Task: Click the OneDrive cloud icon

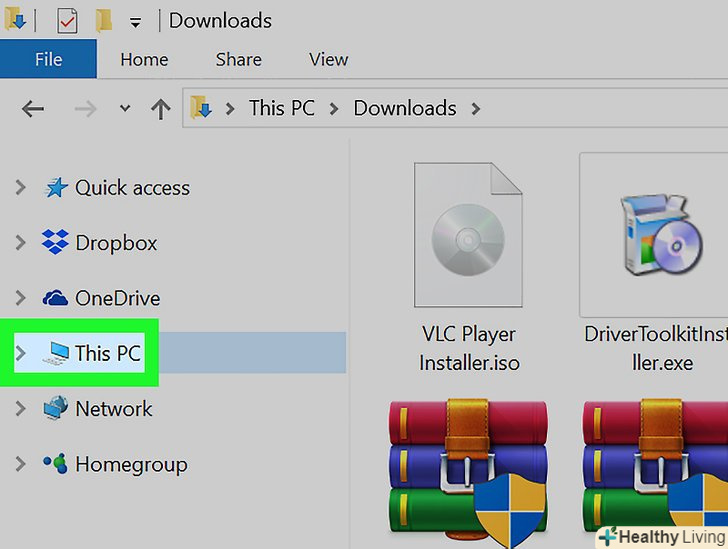Action: (55, 298)
